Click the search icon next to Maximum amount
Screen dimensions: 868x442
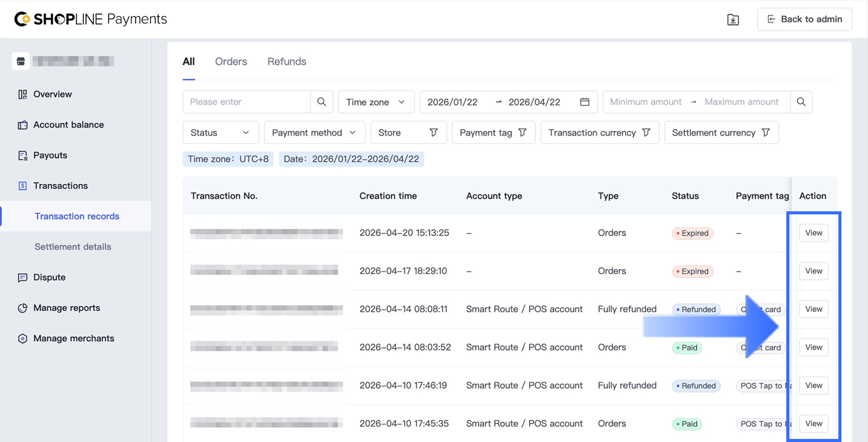(x=801, y=102)
